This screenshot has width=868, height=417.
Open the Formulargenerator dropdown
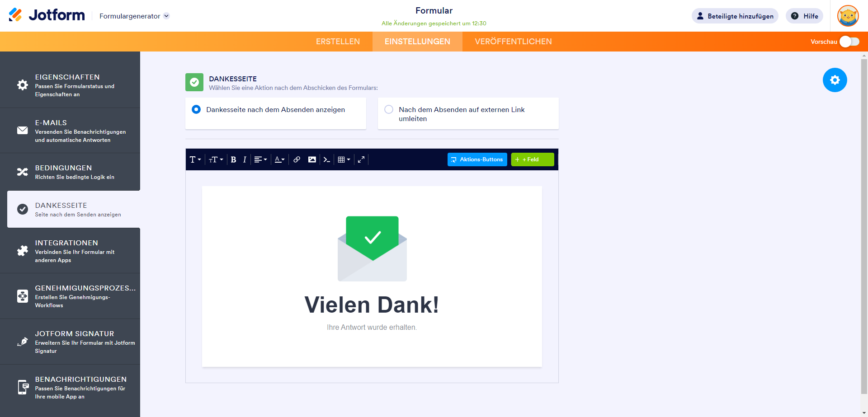click(134, 16)
